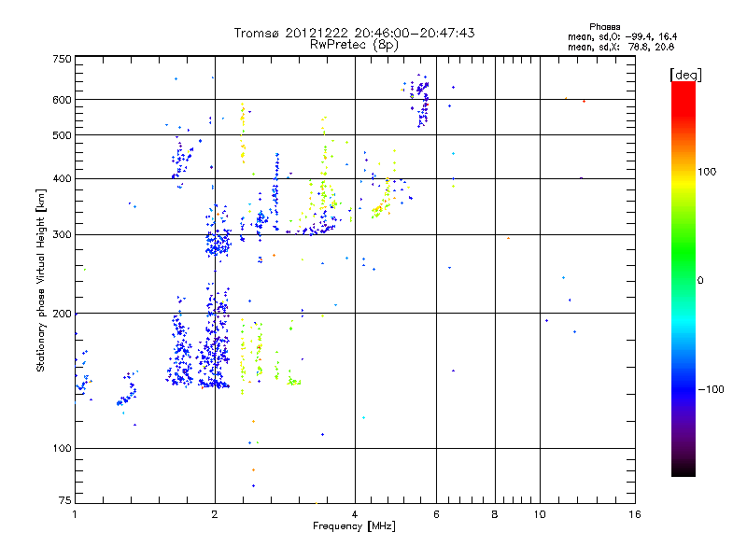Select the 'mean, sd,X: 78.8, 20.8' statistics line

(x=621, y=47)
